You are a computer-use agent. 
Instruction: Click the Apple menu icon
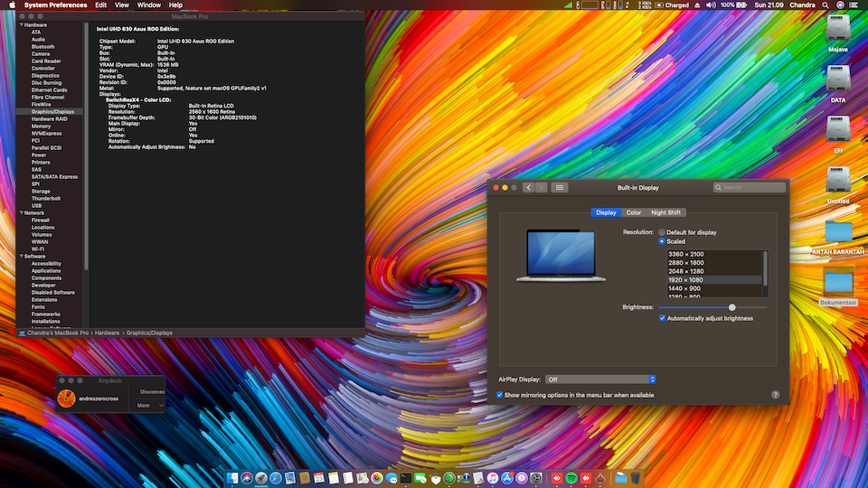pos(11,5)
